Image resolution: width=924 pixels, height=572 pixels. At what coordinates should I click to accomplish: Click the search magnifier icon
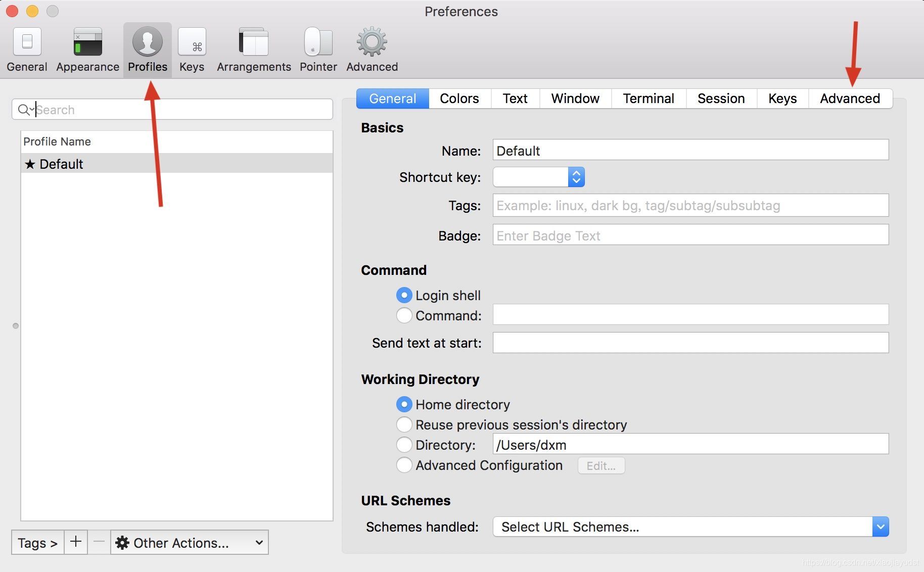[24, 110]
